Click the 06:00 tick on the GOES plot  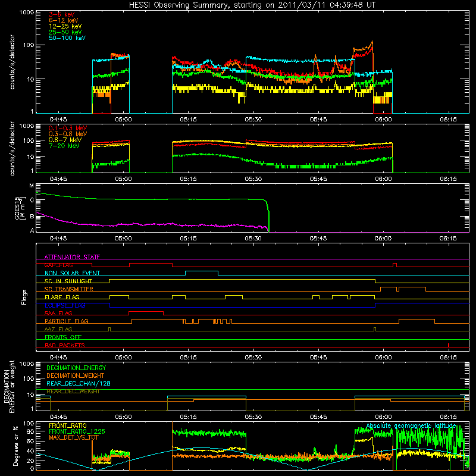tap(383, 239)
